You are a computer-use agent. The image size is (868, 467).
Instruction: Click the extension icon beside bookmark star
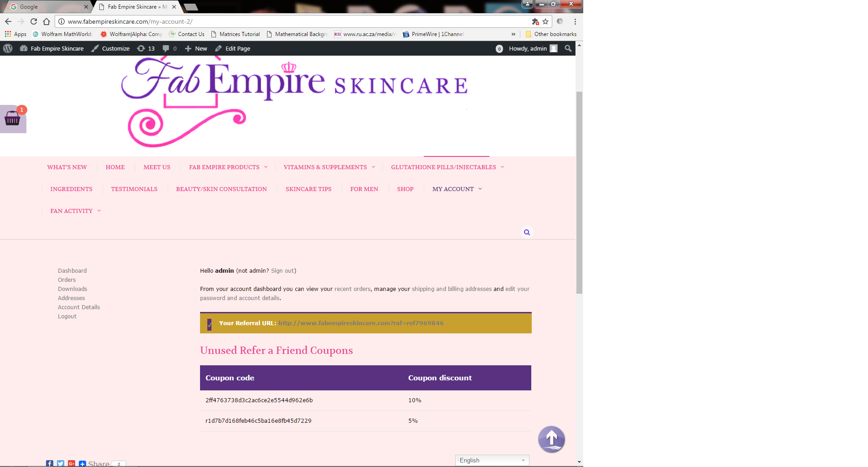535,21
